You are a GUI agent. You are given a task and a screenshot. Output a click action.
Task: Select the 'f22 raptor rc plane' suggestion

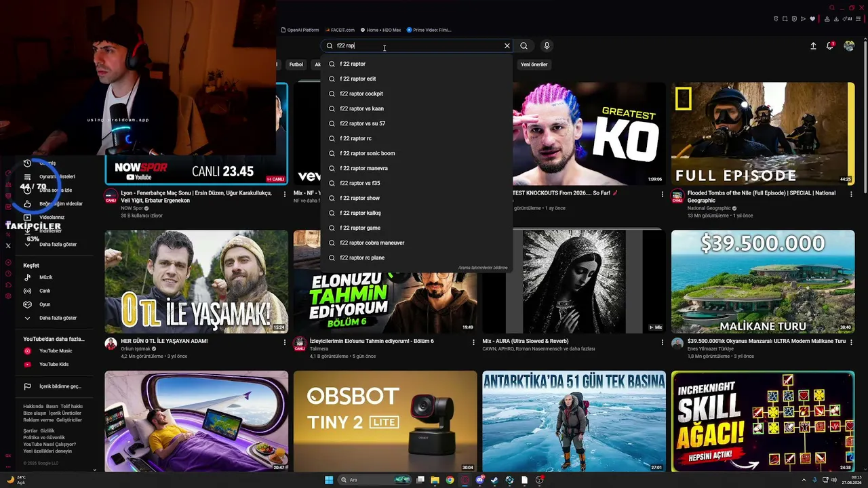(416, 258)
